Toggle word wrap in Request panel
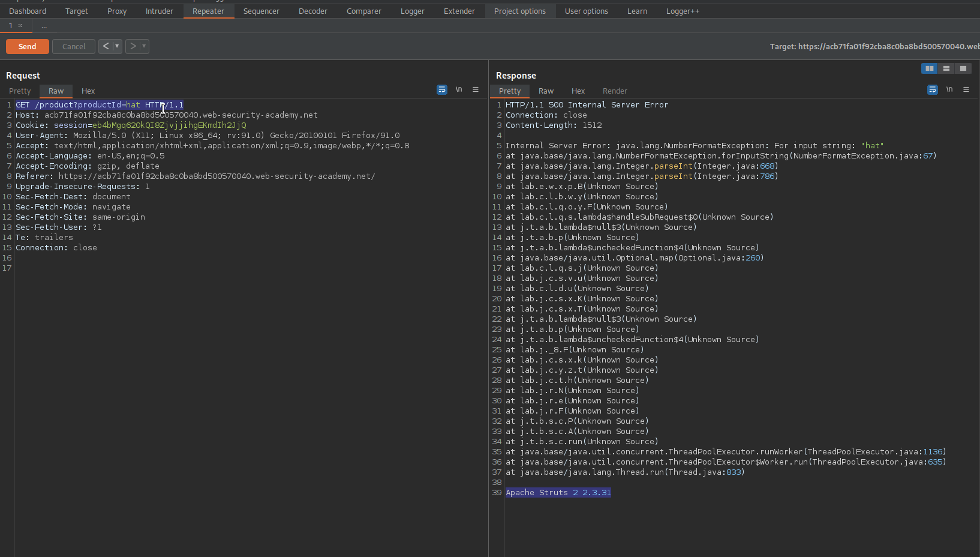 click(442, 89)
